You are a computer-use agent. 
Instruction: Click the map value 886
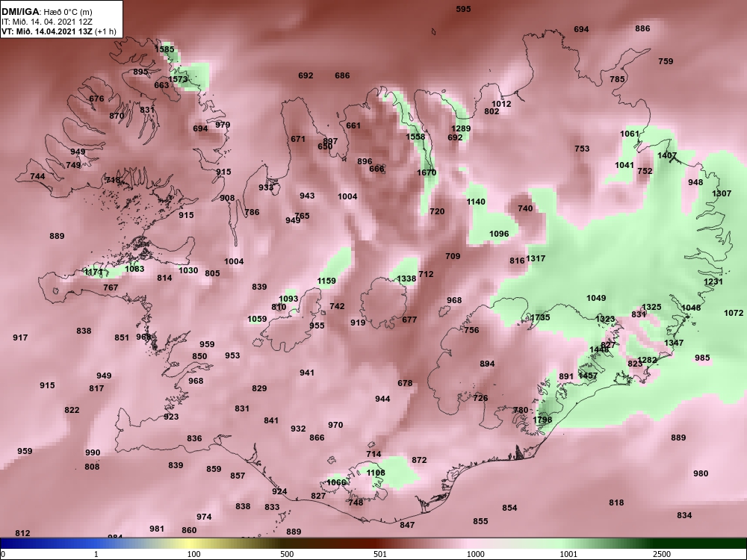point(642,28)
